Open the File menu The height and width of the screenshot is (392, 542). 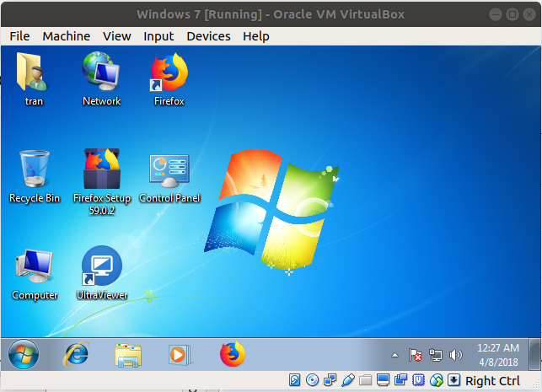[x=19, y=36]
